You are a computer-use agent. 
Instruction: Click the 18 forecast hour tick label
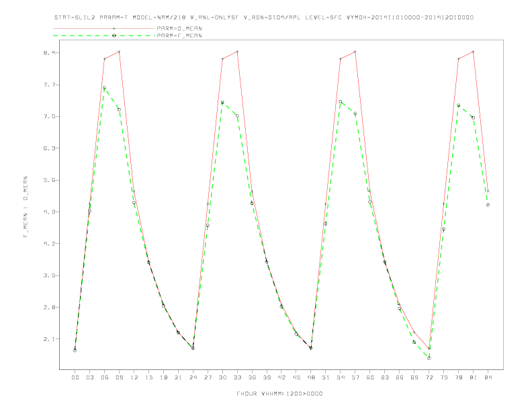(x=163, y=377)
